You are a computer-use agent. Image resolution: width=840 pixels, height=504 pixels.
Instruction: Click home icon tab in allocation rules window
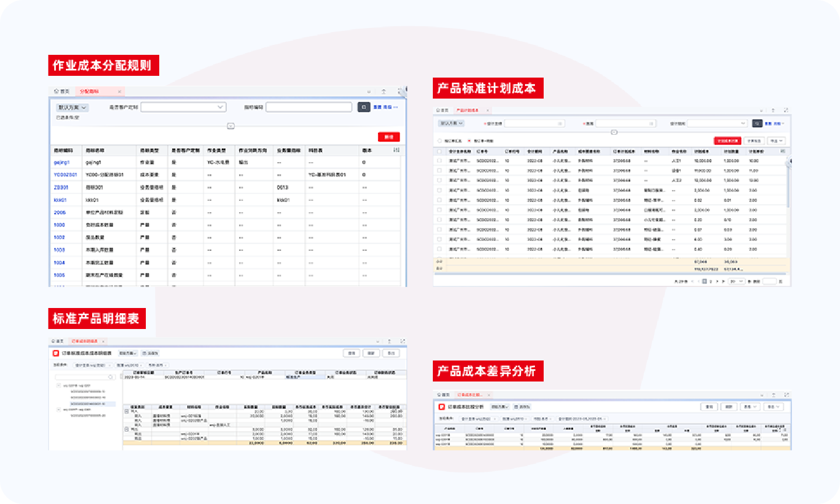click(61, 92)
